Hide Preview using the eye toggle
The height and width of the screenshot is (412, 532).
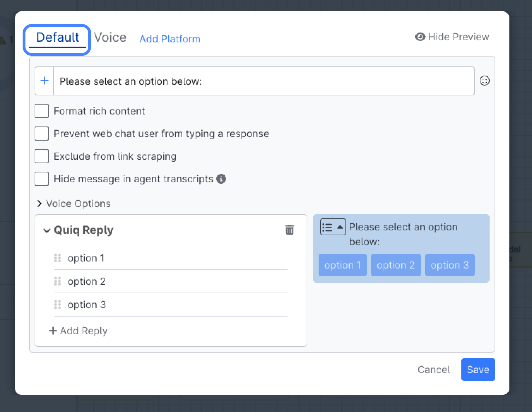(452, 37)
